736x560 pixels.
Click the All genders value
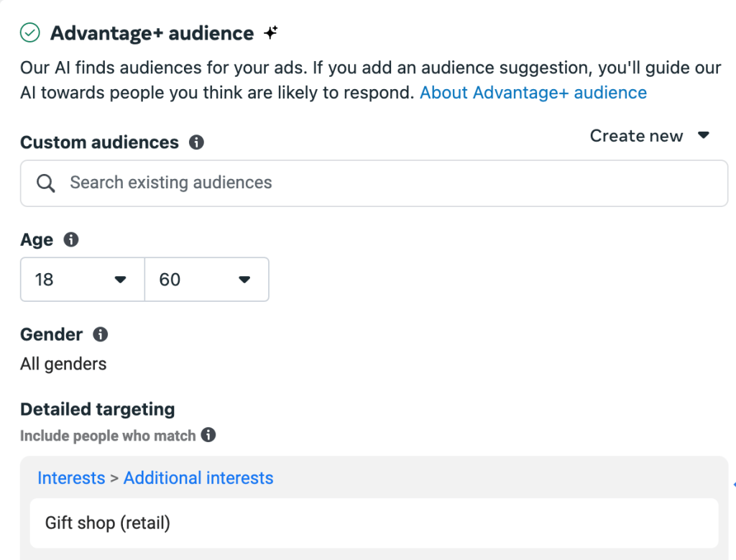pyautogui.click(x=63, y=364)
